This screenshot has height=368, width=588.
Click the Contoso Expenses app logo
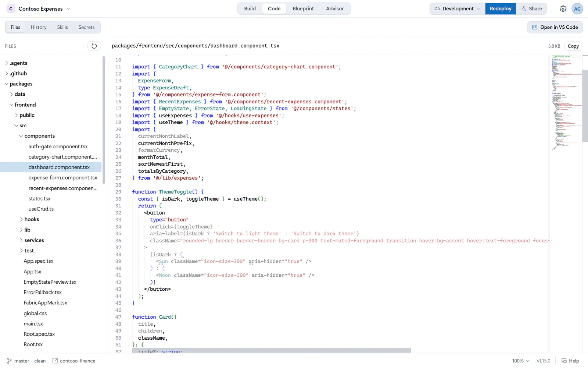tap(11, 9)
